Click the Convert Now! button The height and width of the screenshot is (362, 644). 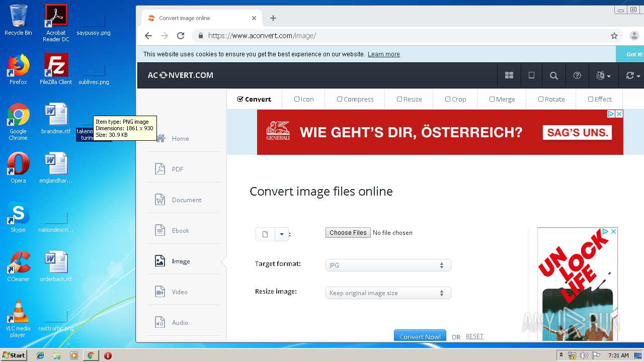tap(420, 336)
